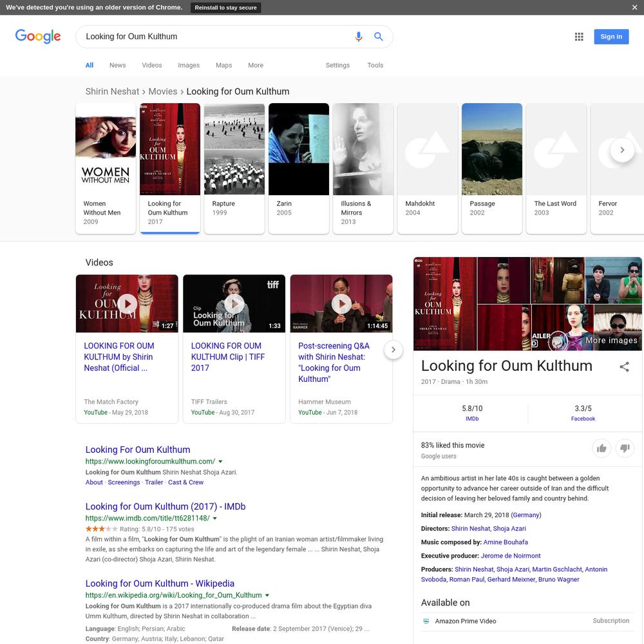
Task: Open the Trailer sitelink
Action: pos(154,482)
